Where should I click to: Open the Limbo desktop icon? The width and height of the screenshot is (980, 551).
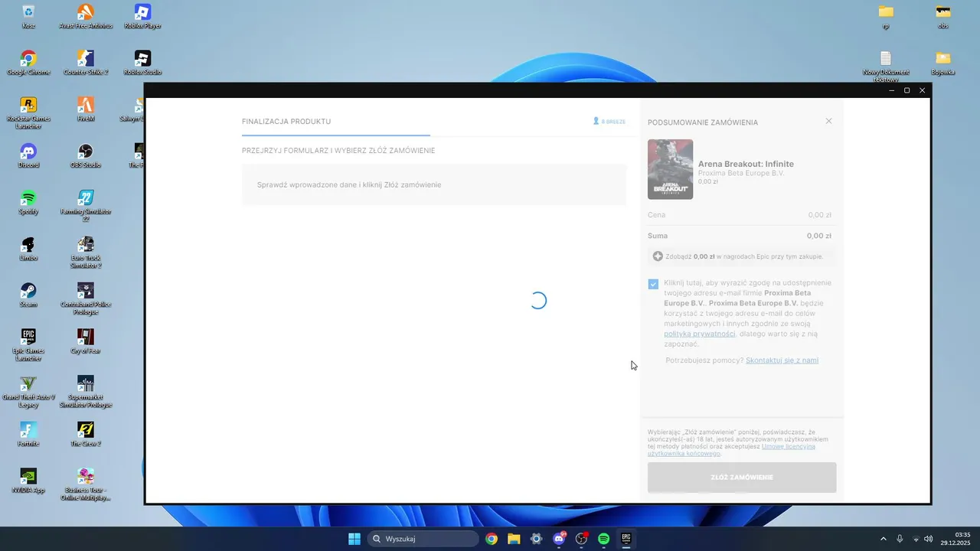pos(28,249)
